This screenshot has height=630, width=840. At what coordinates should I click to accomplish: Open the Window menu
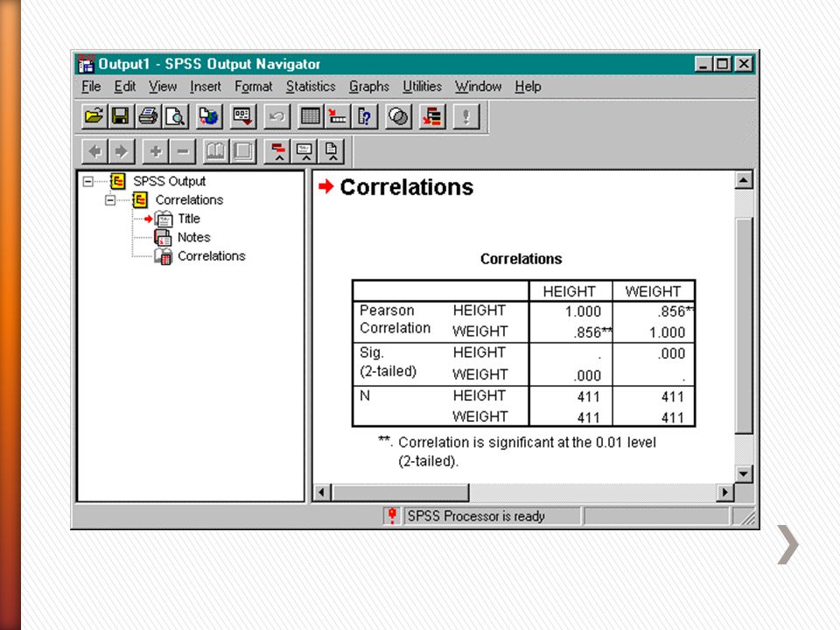click(479, 87)
